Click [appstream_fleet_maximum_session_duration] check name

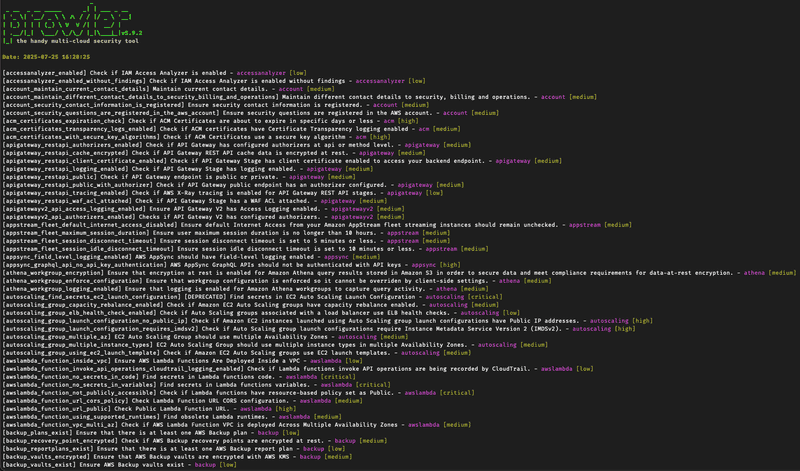(x=76, y=233)
